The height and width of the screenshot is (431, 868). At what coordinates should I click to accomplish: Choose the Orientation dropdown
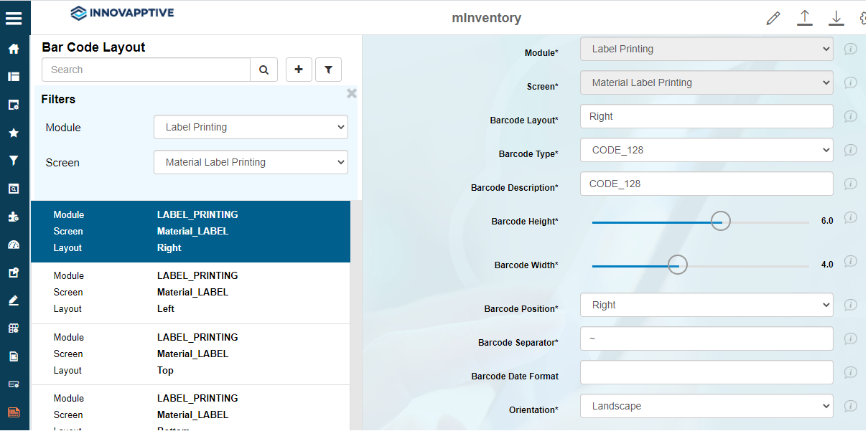[x=706, y=406]
